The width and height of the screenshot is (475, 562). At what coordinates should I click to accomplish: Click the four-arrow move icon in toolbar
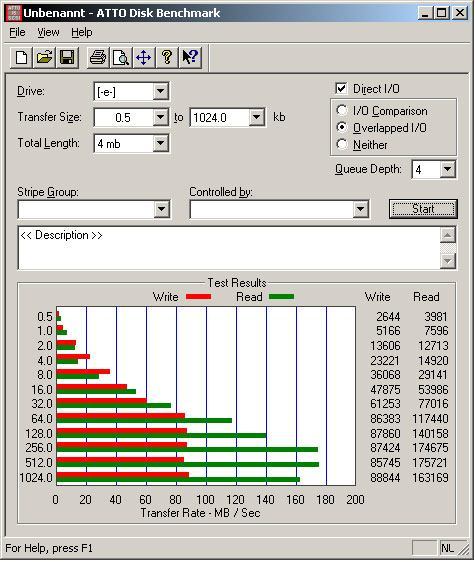(x=144, y=57)
